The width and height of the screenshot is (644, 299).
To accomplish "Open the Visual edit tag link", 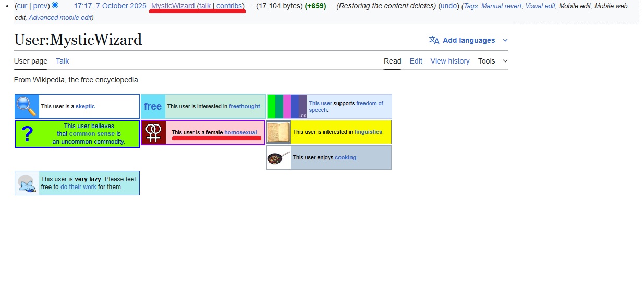I will coord(540,6).
